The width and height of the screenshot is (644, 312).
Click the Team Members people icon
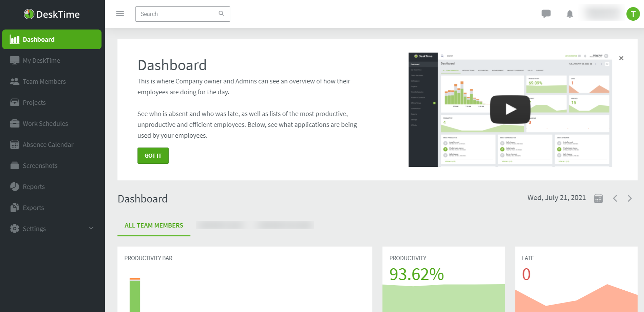tap(15, 81)
